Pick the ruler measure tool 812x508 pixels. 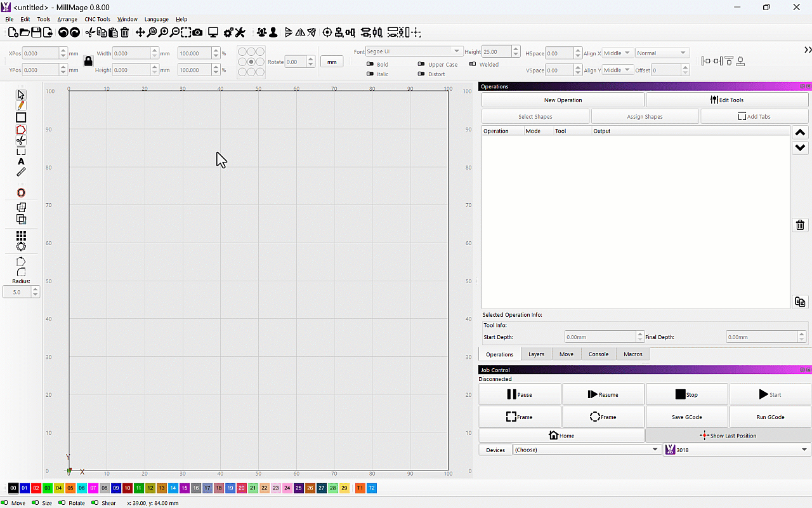(21, 172)
